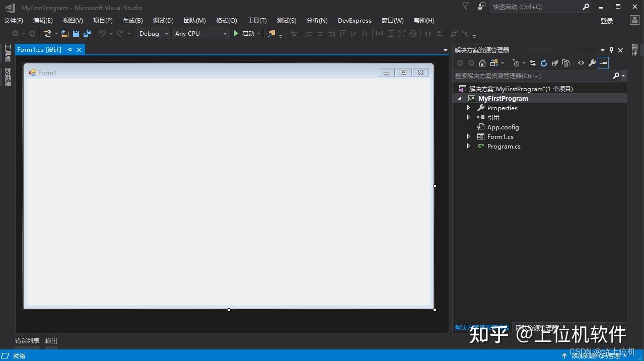Image resolution: width=644 pixels, height=361 pixels.
Task: Toggle Preview Selected Items button
Action: pos(603,63)
